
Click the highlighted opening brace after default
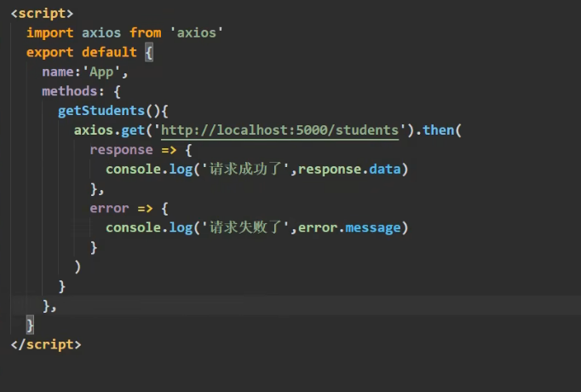point(148,53)
